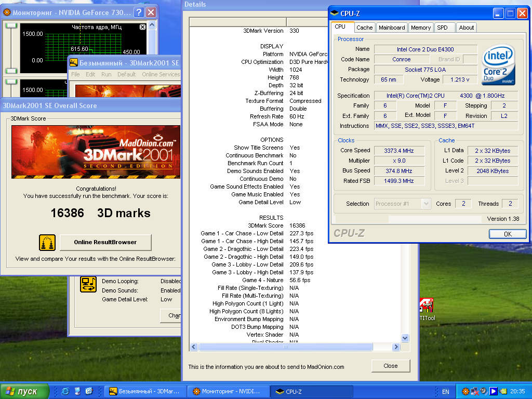Click OK in CPU-Z
Viewport: 532px width, 399px height.
[x=508, y=234]
